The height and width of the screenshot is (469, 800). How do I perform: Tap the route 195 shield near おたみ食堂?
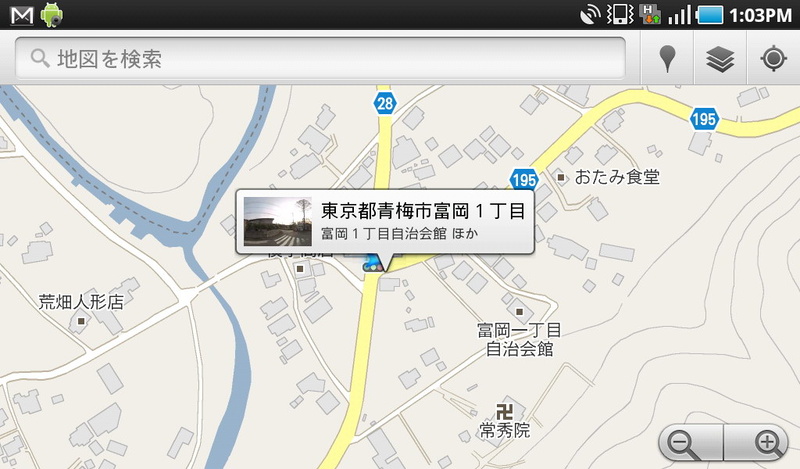[523, 180]
